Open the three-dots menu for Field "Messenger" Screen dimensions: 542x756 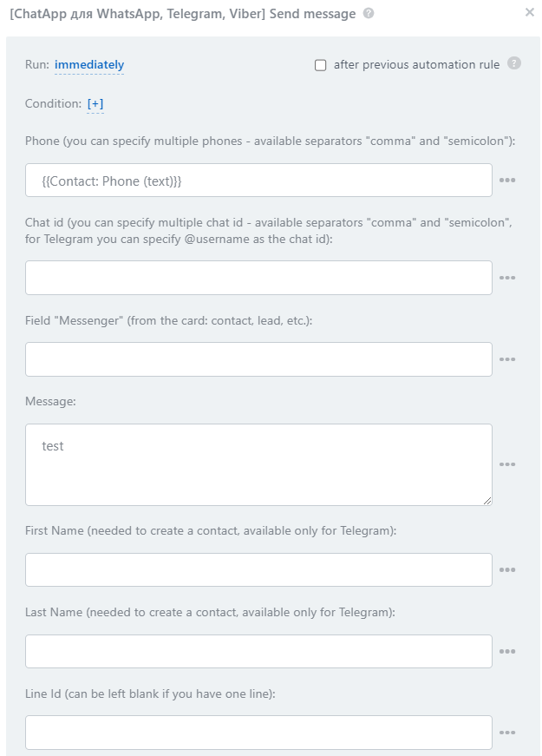tap(507, 359)
